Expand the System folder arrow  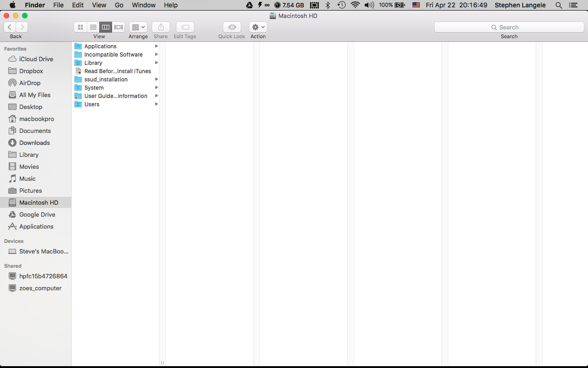pos(157,87)
